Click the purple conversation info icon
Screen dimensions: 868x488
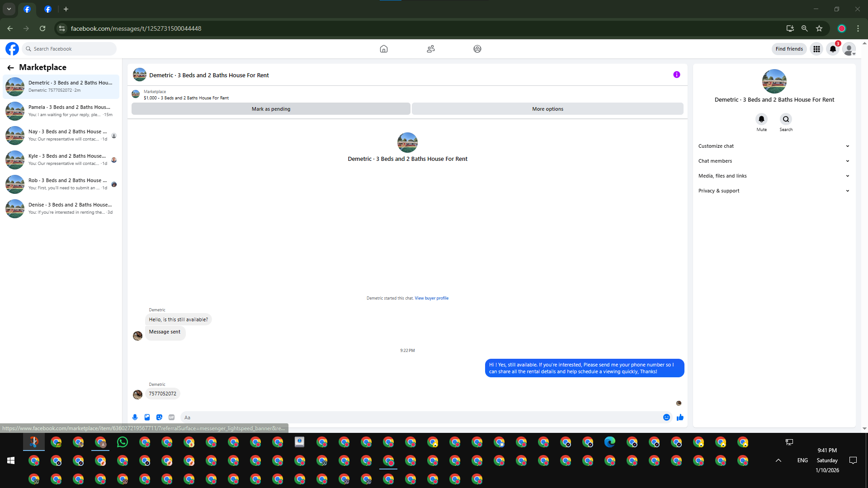pyautogui.click(x=676, y=75)
